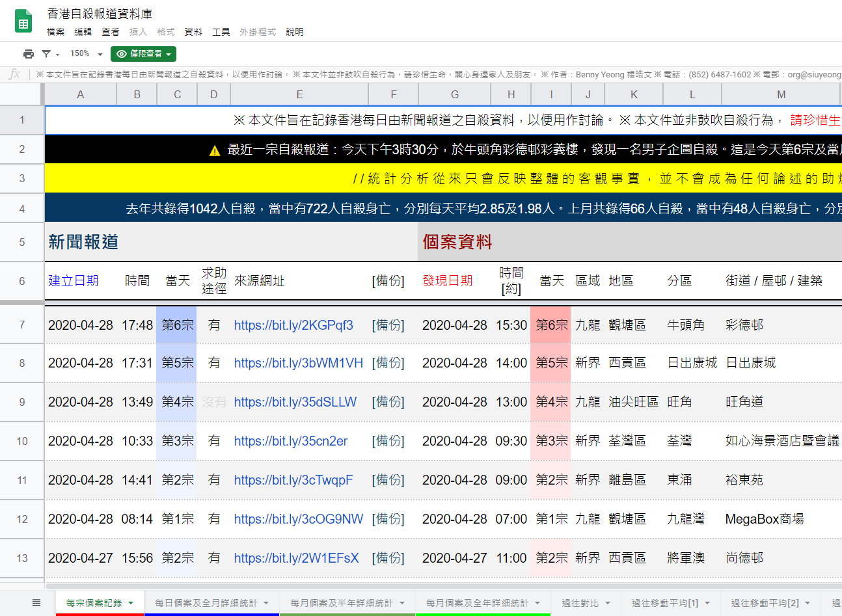842x616 pixels.
Task: Select column E header
Action: 299,94
